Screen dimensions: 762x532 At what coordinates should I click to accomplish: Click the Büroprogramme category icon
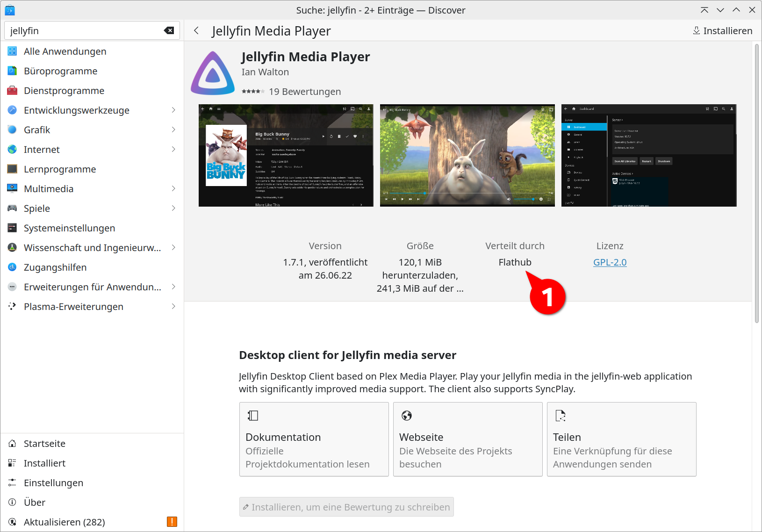pos(12,71)
